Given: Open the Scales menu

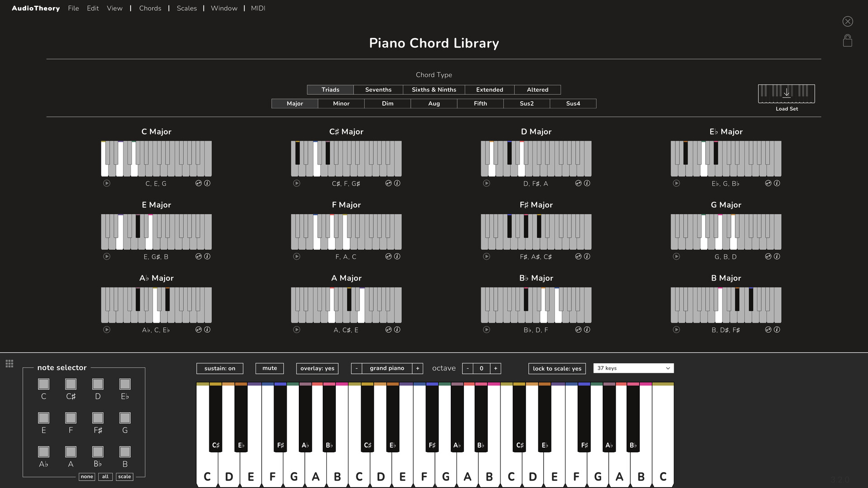Looking at the screenshot, I should click(x=187, y=8).
